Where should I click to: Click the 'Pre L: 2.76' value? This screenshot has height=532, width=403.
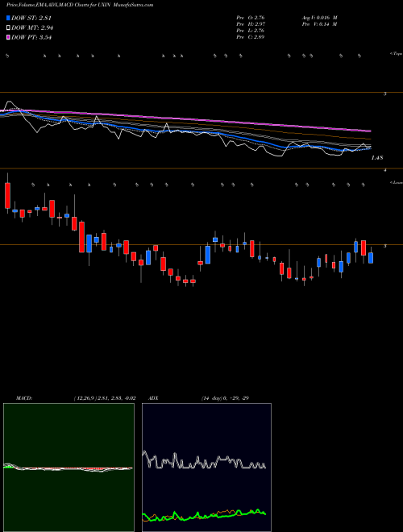coord(251,31)
